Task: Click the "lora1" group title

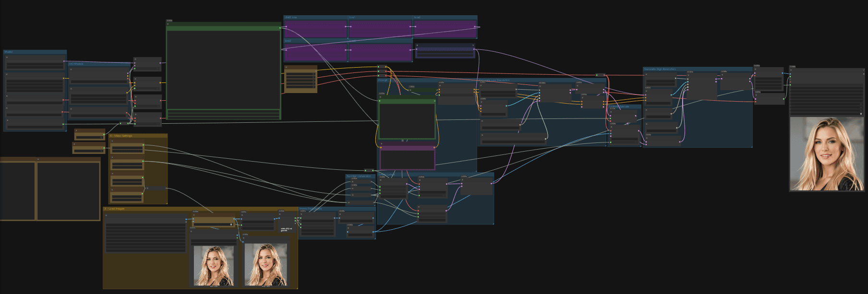Action: point(352,17)
